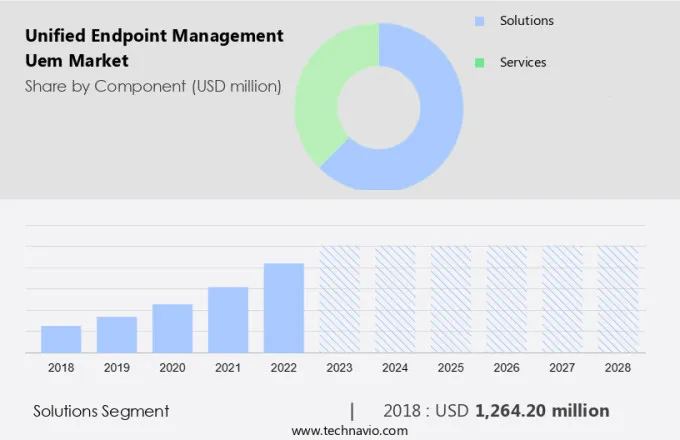
Task: Select the hatched 2026 forecast bar
Action: (506, 299)
